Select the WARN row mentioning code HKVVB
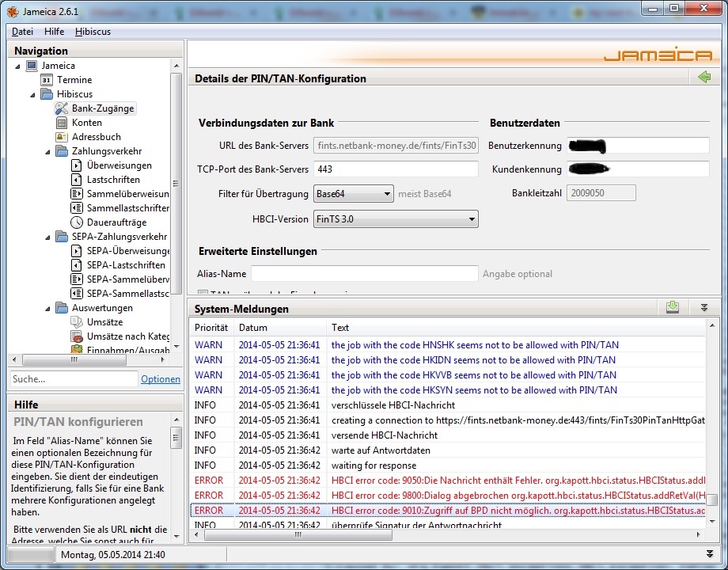 point(448,375)
